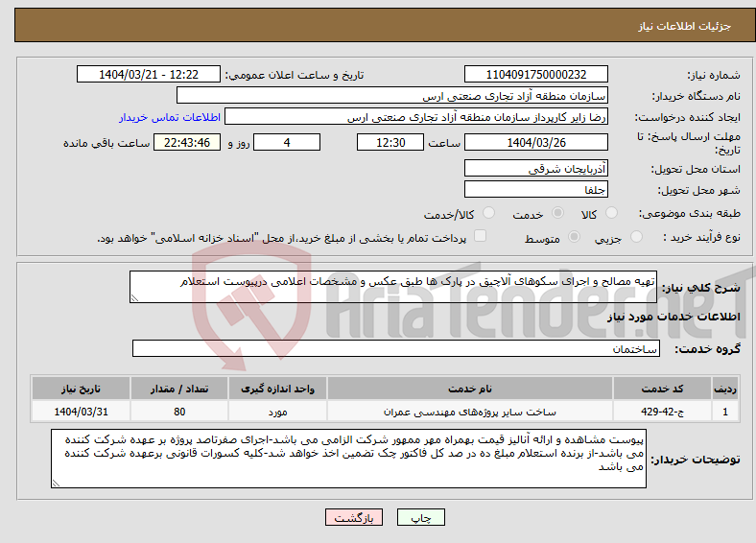Select the جزیی purchase type radio
The width and height of the screenshot is (756, 543).
(x=636, y=236)
